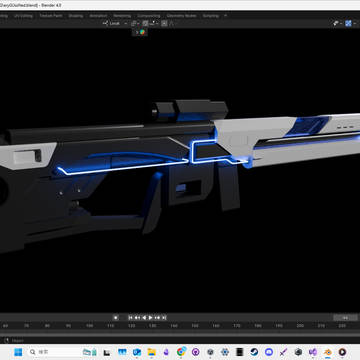Image resolution: width=360 pixels, height=360 pixels.
Task: Open the Animation workspace tab
Action: [98, 16]
